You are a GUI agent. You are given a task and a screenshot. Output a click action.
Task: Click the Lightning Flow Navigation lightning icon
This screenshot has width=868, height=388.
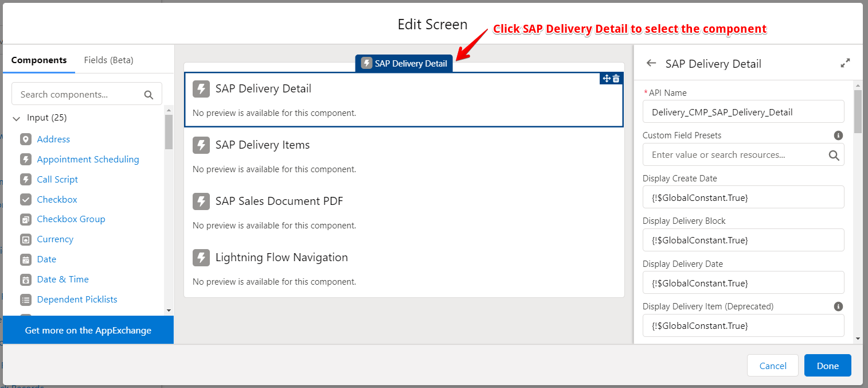pyautogui.click(x=201, y=258)
